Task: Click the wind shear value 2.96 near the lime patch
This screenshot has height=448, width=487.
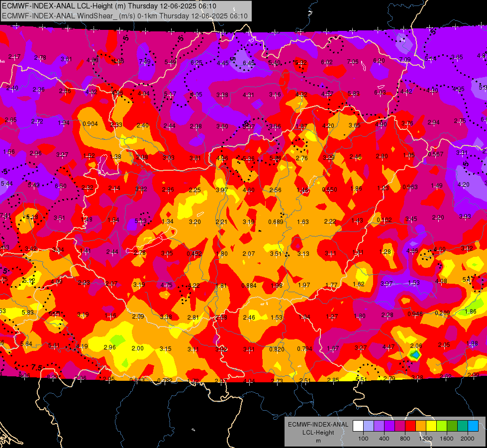Action: click(109, 347)
